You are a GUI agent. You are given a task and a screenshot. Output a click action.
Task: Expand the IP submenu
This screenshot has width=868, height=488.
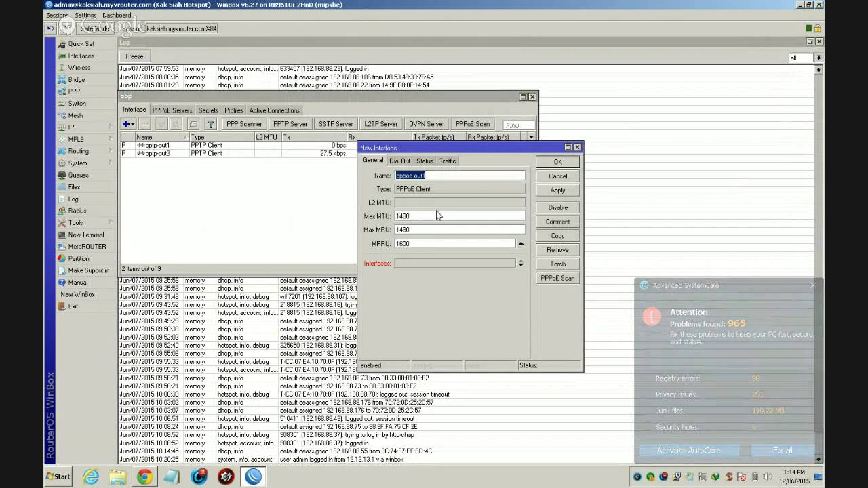111,127
